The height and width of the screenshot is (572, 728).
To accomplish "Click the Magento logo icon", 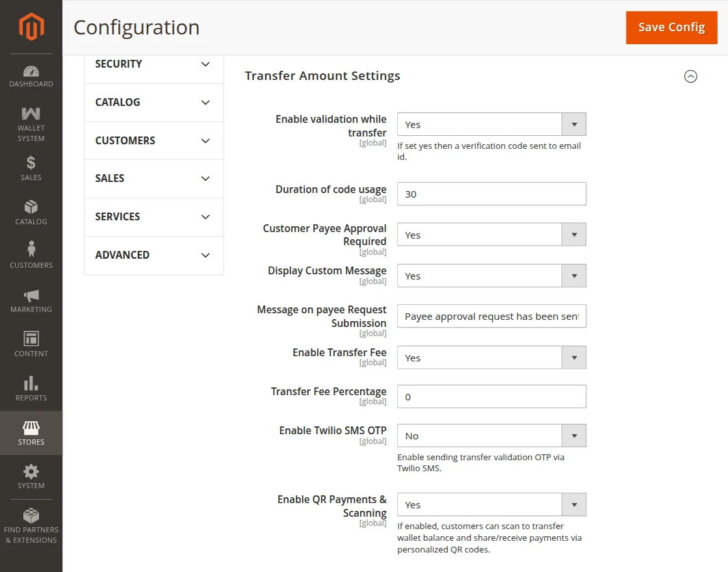I will pyautogui.click(x=31, y=27).
